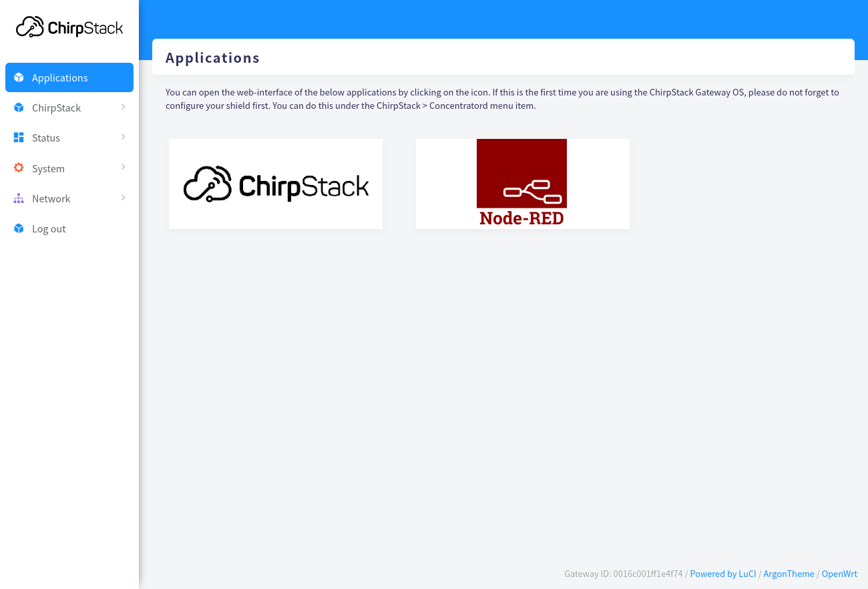Select the Applications menu label
This screenshot has height=589, width=868.
pos(60,77)
